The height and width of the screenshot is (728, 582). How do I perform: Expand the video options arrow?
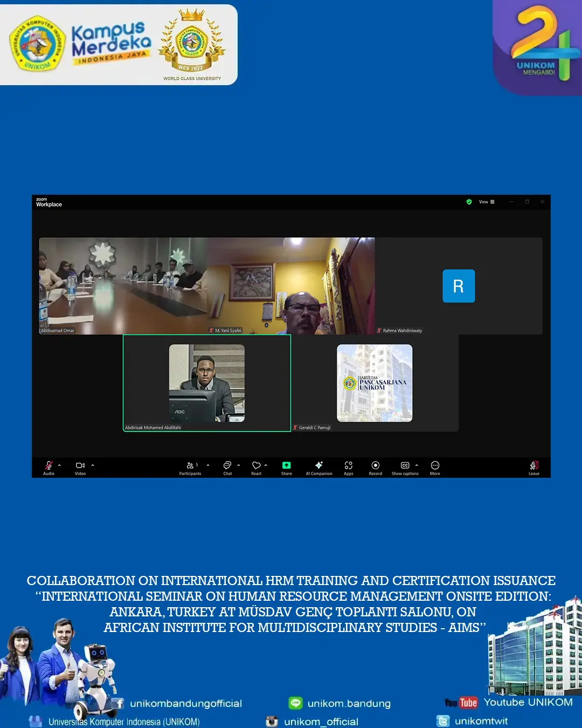[x=93, y=465]
